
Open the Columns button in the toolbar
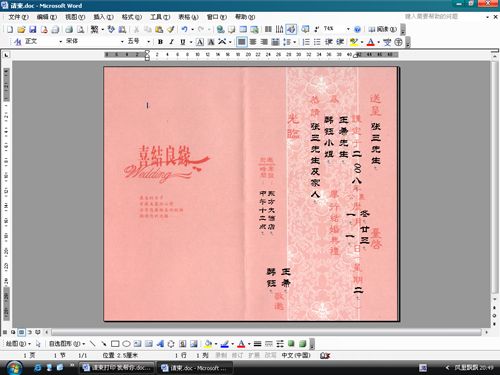268,30
